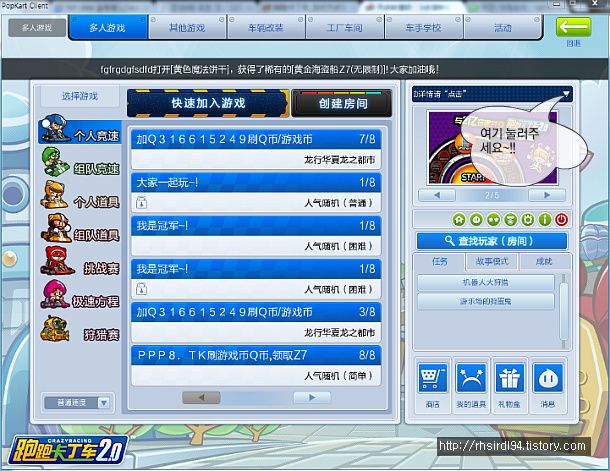
Task: Click the promotional banner thumbnail
Action: 493,147
